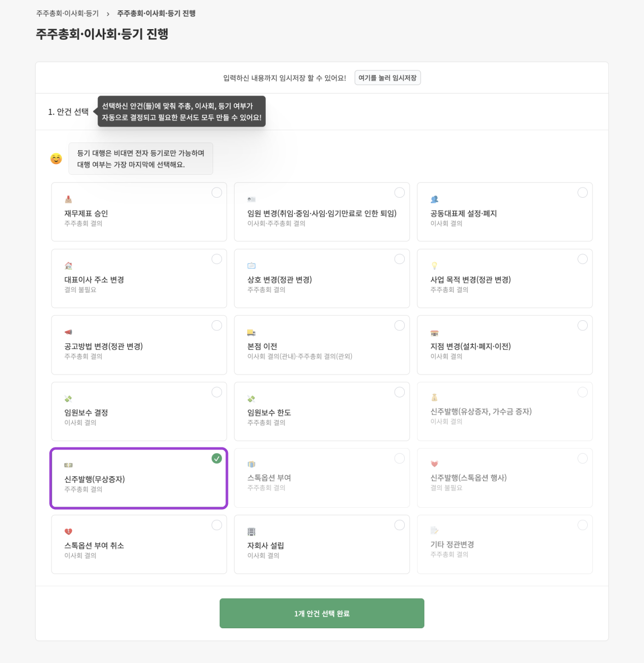The image size is (644, 663).
Task: Click the green 1개 안건 선택 완료 button
Action: (x=321, y=613)
